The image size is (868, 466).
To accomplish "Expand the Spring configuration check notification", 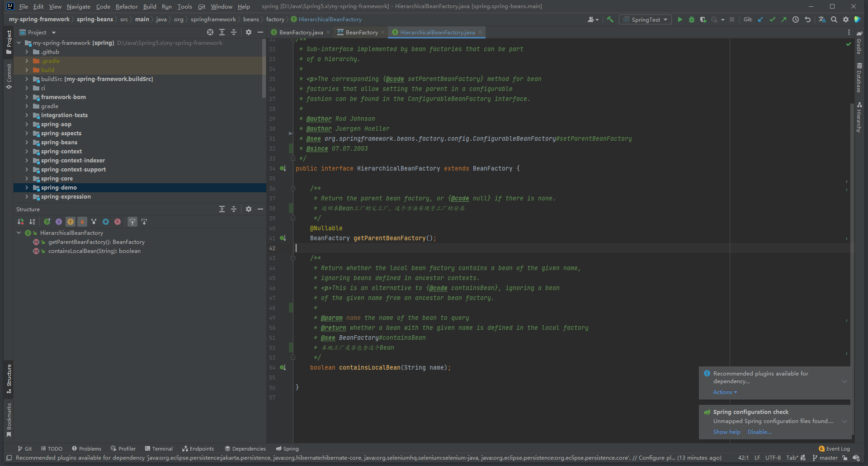I will (844, 421).
